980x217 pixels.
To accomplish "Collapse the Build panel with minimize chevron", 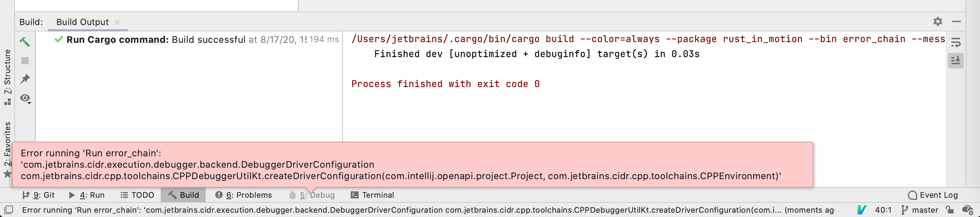I will (956, 22).
